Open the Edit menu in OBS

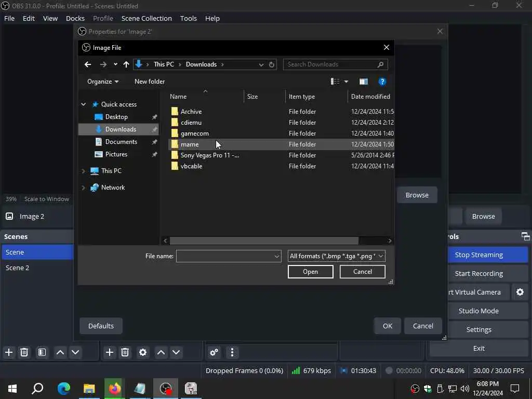point(29,18)
